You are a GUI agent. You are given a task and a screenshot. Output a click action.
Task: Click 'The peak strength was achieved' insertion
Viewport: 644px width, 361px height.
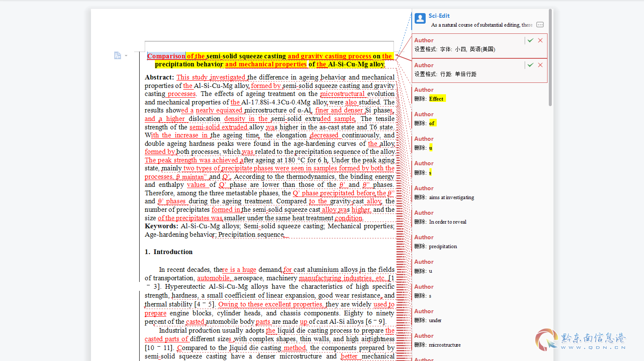click(x=191, y=160)
